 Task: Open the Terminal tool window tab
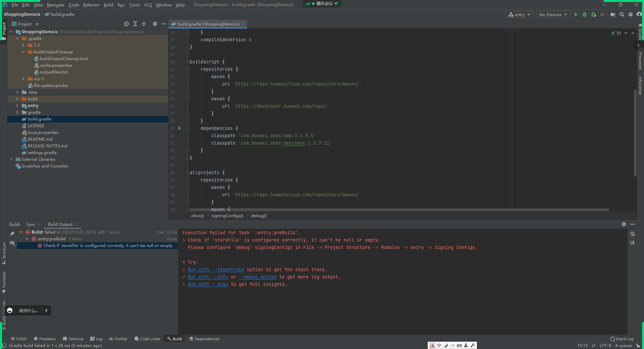73,339
